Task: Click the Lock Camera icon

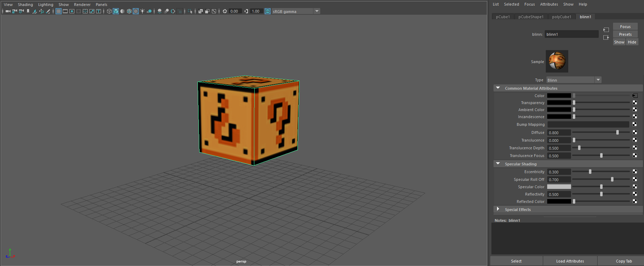Action: 14,11
